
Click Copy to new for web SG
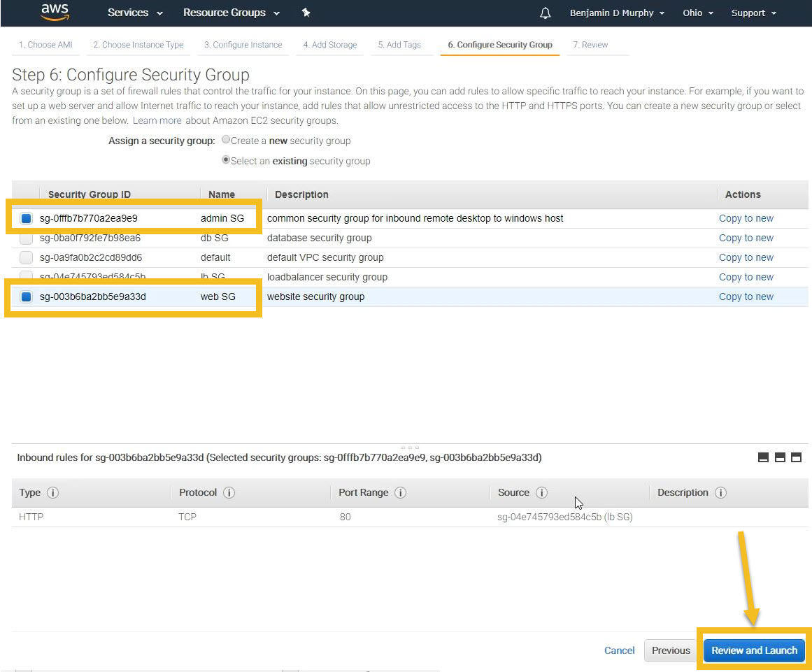[746, 296]
